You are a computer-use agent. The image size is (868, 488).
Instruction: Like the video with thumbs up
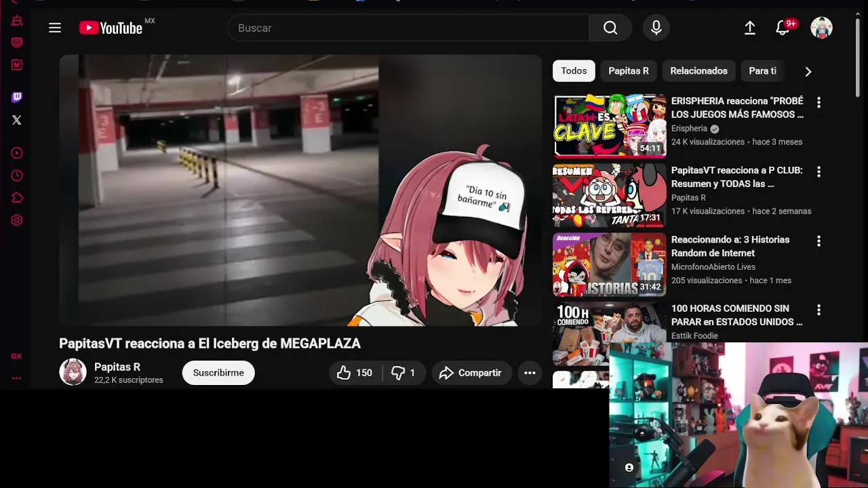pyautogui.click(x=355, y=373)
